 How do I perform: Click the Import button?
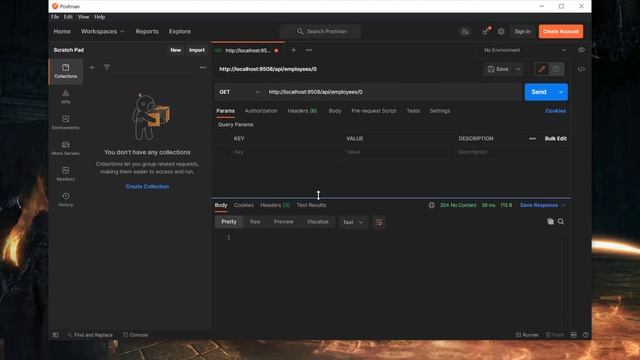[197, 50]
